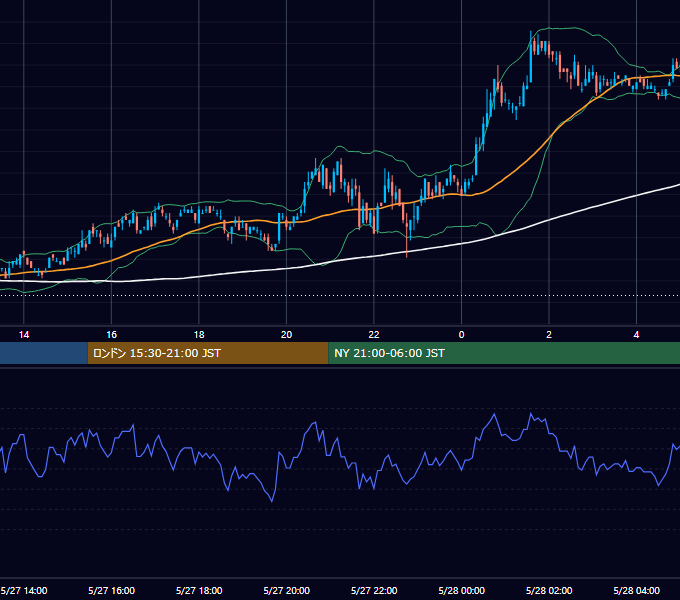Click the 5/27 14:00 date label

point(24,590)
